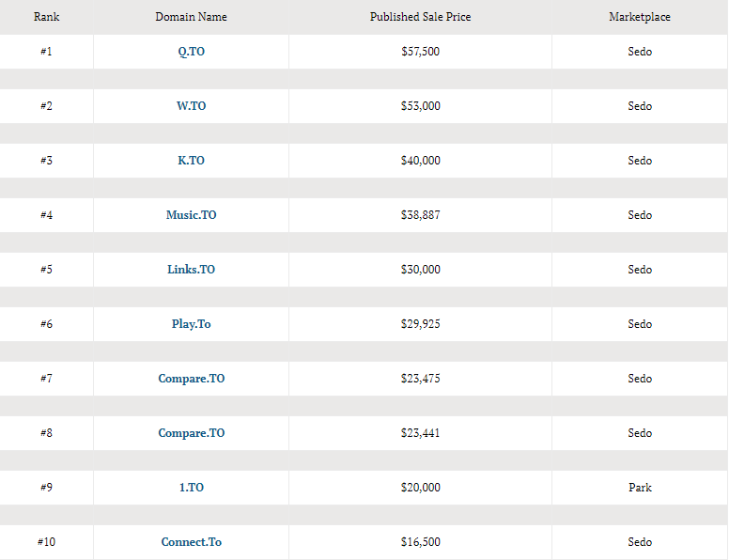Click the #10 rank cell
Viewport: 729px width, 560px height.
[46, 542]
